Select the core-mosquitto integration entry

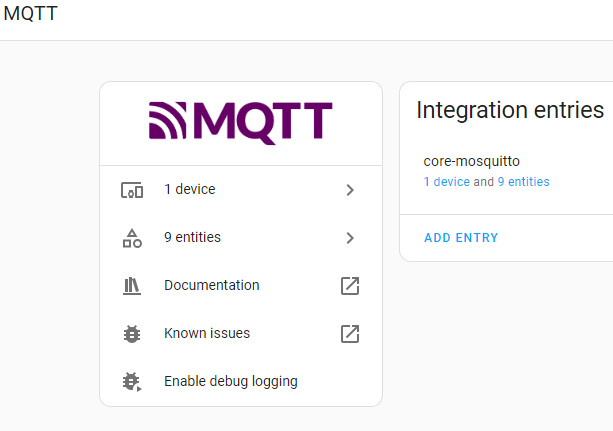(471, 161)
